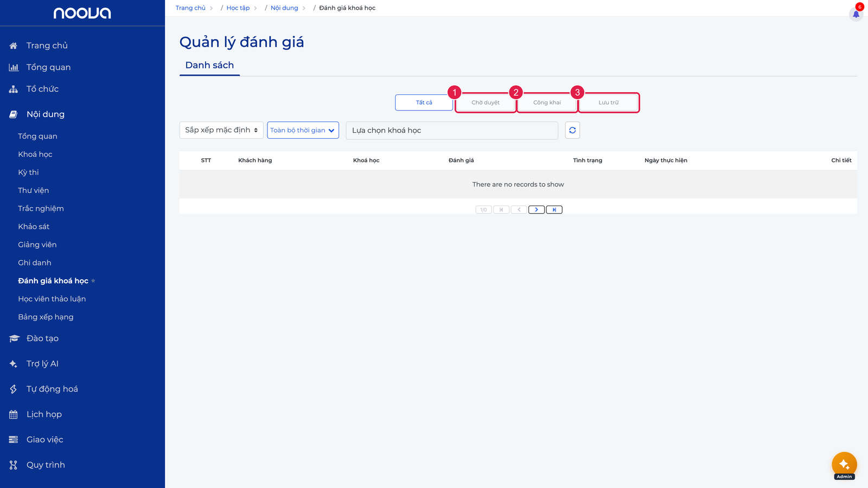Expand Toàn bộ thời gian time filter
Image resolution: width=868 pixels, height=488 pixels.
(x=303, y=130)
